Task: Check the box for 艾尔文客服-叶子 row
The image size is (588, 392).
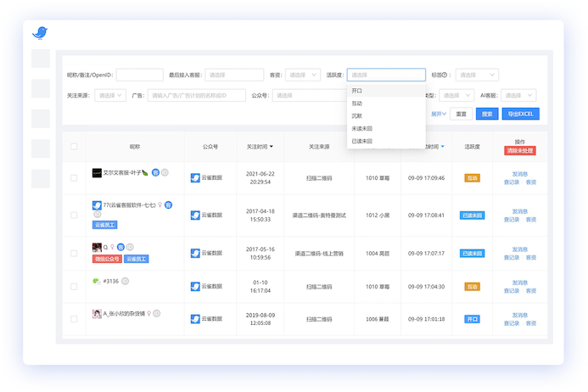Action: (x=74, y=178)
